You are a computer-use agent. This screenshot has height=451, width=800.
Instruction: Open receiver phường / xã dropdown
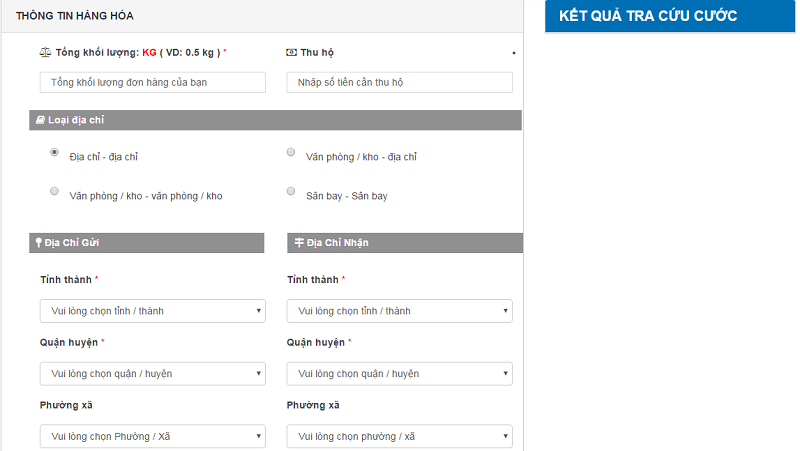(x=399, y=436)
